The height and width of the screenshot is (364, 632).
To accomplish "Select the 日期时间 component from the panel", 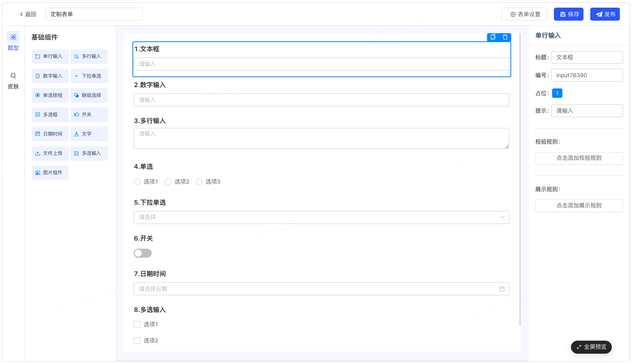I will (x=50, y=134).
